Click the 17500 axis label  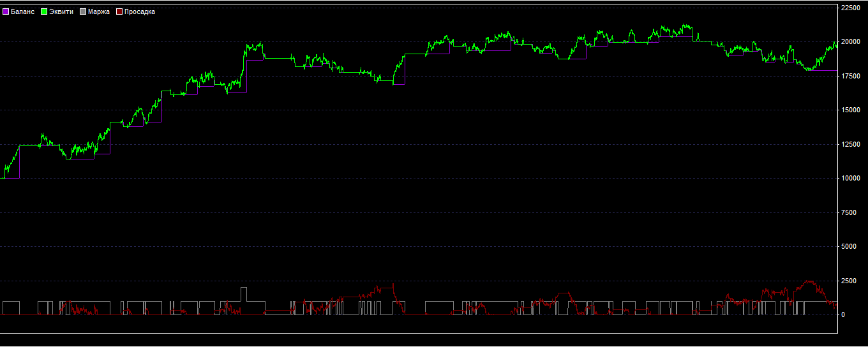coord(851,76)
